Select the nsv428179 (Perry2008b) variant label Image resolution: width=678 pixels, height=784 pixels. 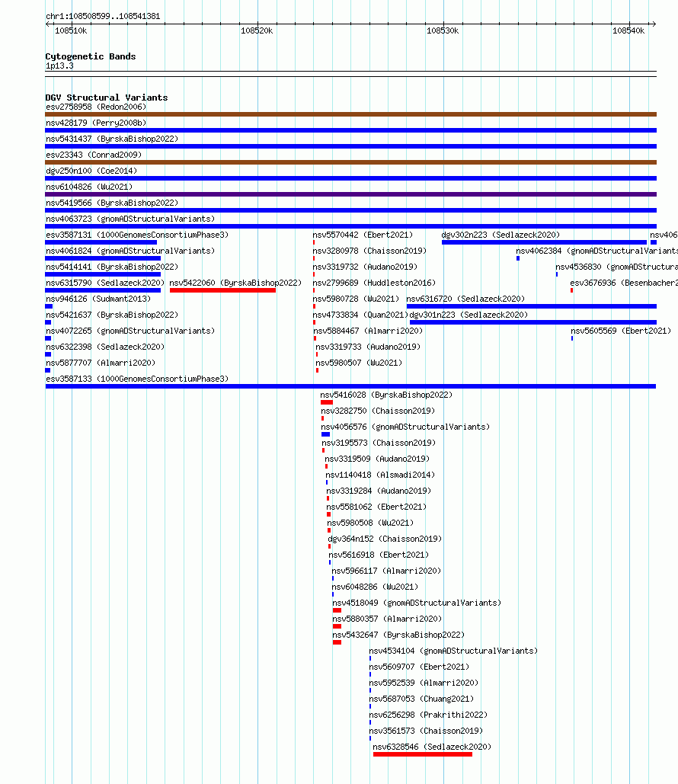pyautogui.click(x=96, y=123)
